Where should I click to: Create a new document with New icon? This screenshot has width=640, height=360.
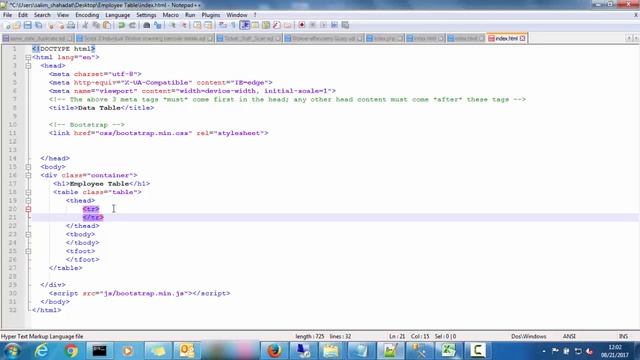pyautogui.click(x=7, y=25)
